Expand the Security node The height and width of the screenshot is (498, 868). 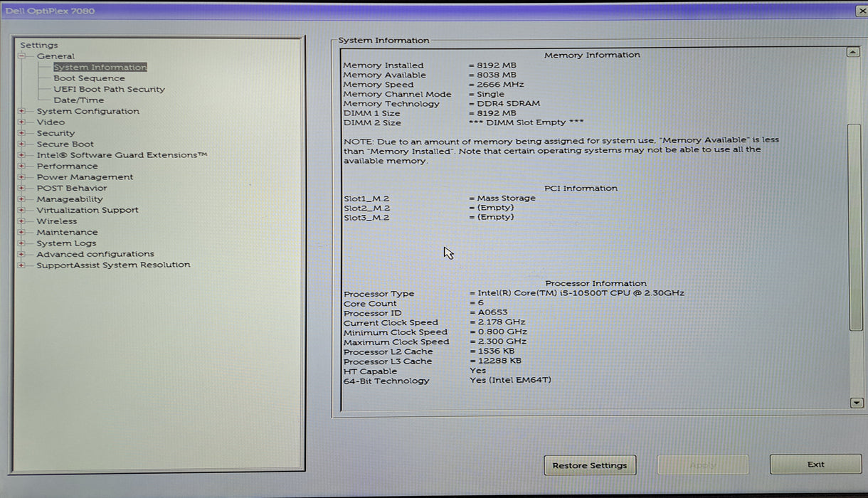point(22,133)
